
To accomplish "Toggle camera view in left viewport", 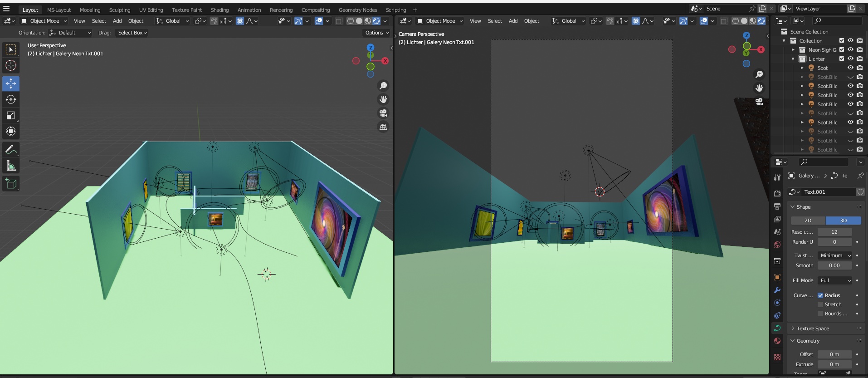I will [x=383, y=113].
